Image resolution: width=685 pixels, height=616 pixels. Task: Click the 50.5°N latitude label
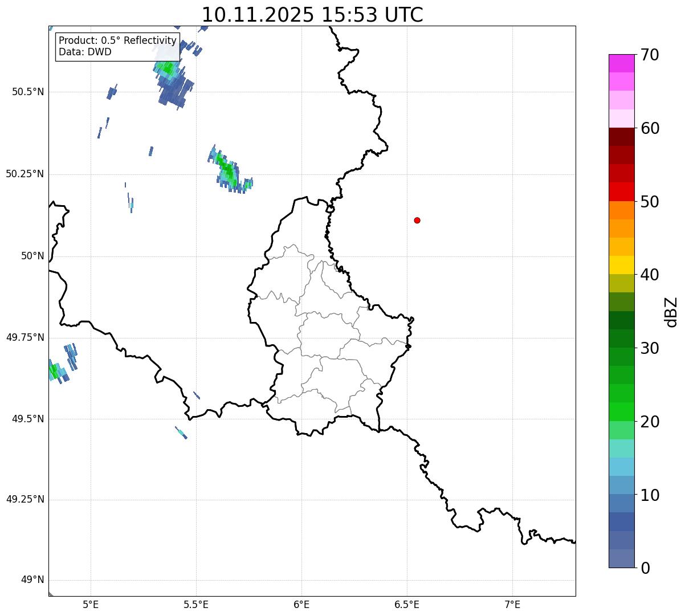click(x=28, y=92)
